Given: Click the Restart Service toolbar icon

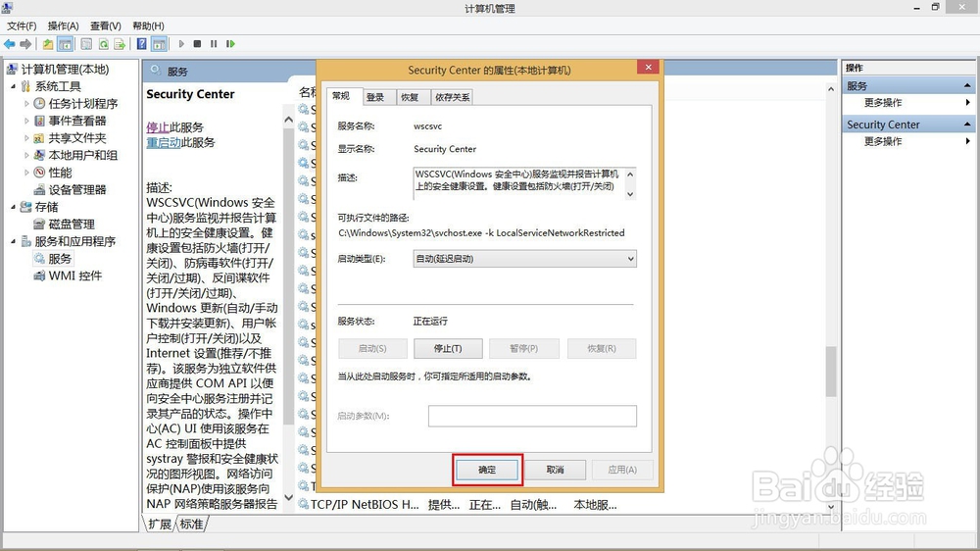Looking at the screenshot, I should pyautogui.click(x=230, y=44).
